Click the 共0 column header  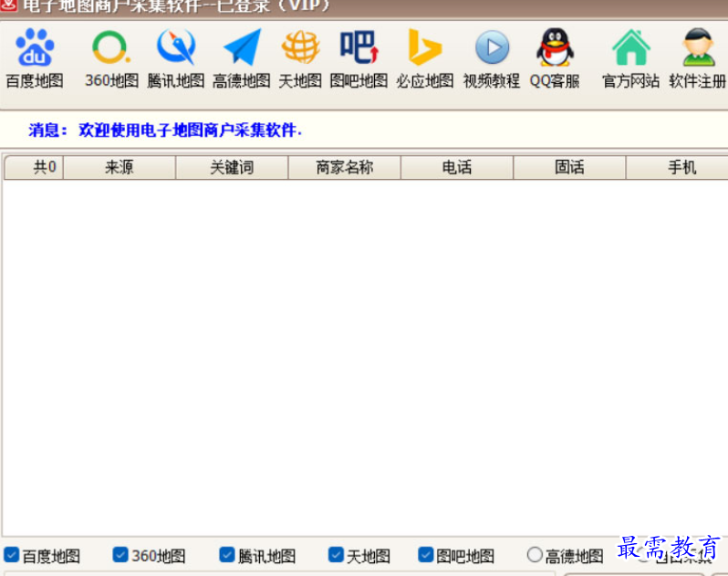tap(34, 167)
